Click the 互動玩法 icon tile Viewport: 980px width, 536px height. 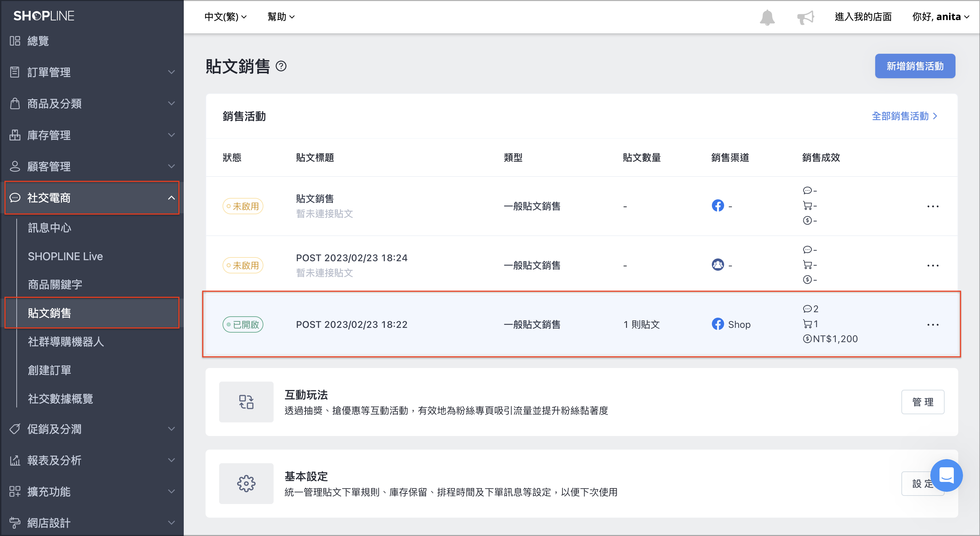(246, 402)
